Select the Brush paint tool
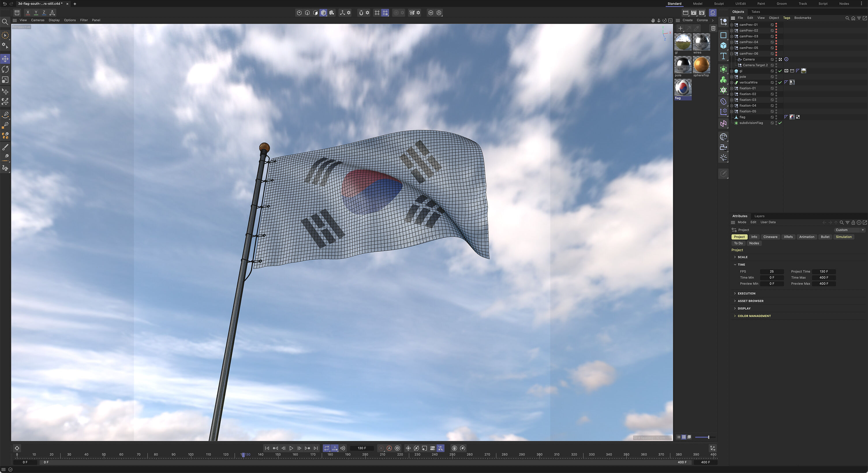The width and height of the screenshot is (868, 473). [x=5, y=147]
